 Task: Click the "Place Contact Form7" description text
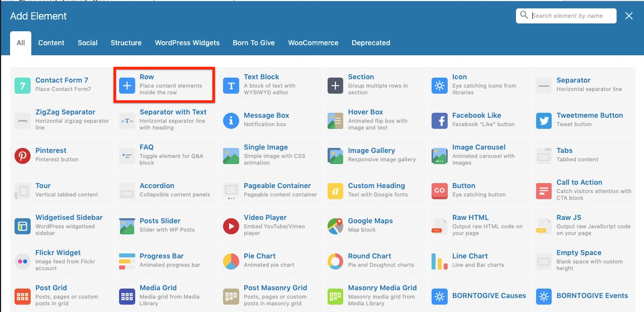click(x=63, y=89)
